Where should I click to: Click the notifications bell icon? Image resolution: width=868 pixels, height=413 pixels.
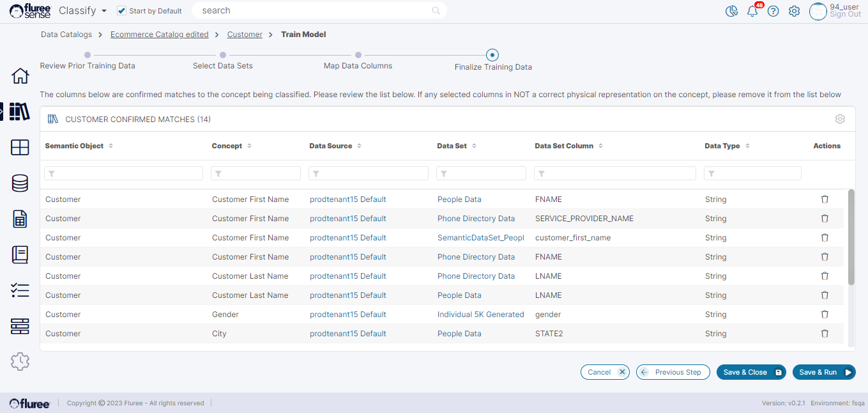752,12
